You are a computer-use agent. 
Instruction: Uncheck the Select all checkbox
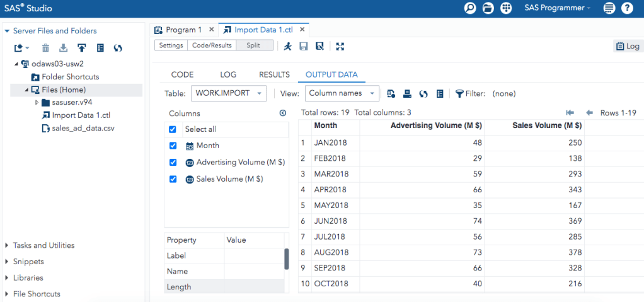(x=173, y=129)
